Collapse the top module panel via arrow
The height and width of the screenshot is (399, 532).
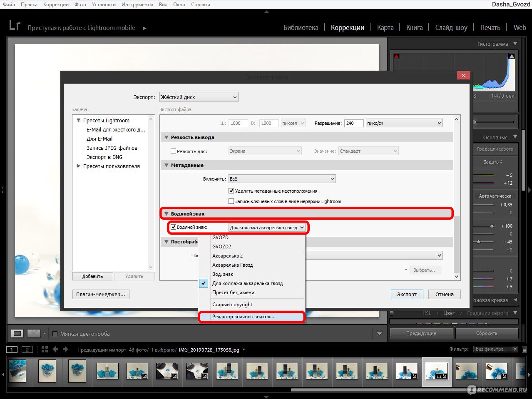click(x=266, y=12)
